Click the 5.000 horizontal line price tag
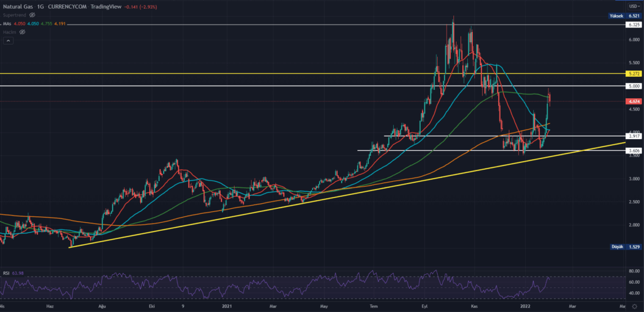 633,86
